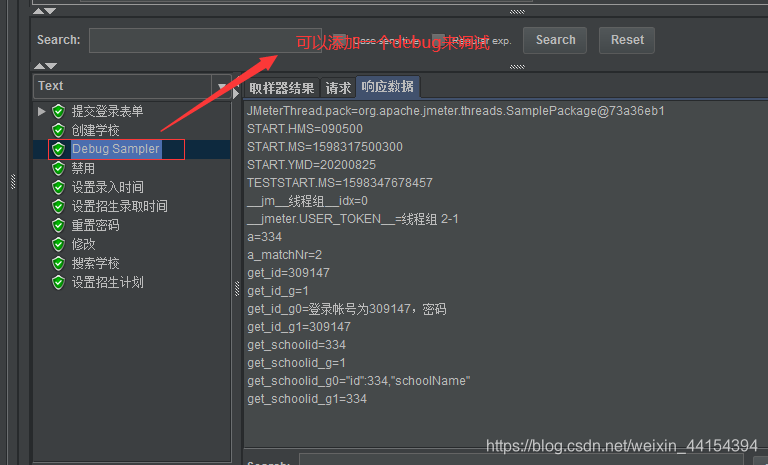
Task: Select 修改 sampler result
Action: (x=83, y=244)
